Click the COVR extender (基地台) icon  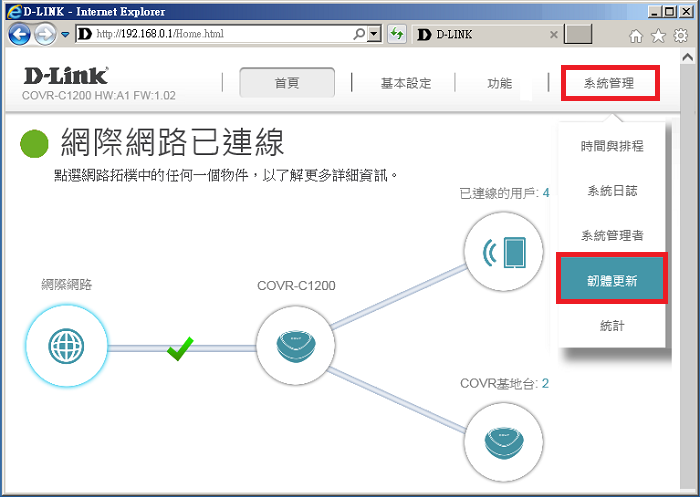(x=504, y=438)
